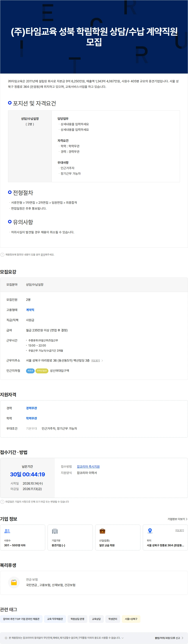Viewport: 188px width, 644px height.
Task: Click 성신여대입구역 station name
Action: (x=59, y=371)
